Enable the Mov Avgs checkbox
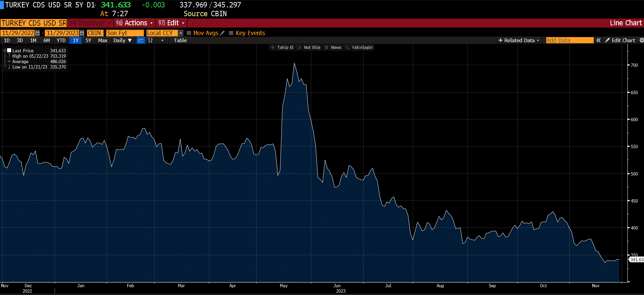Viewport: 644px width, 295px height. (189, 33)
